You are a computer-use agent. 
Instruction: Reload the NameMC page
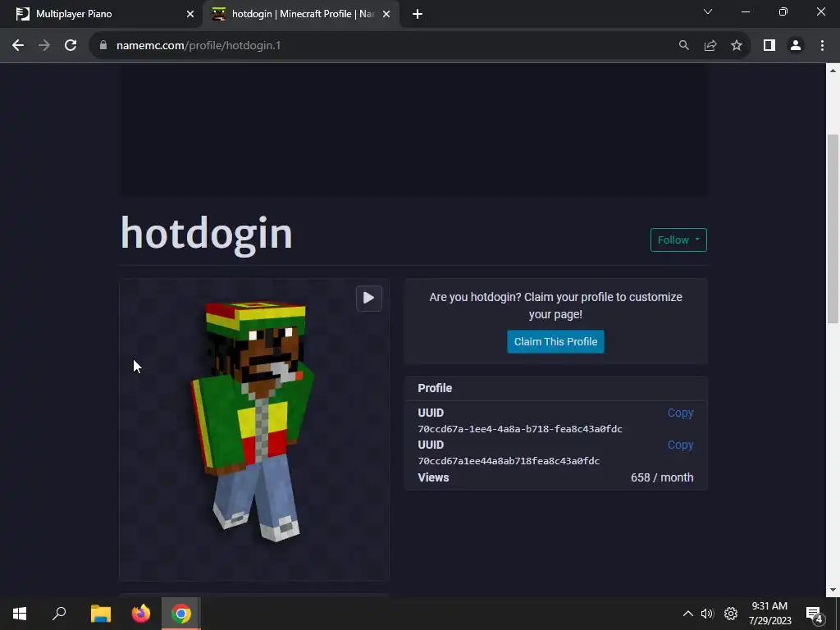71,46
